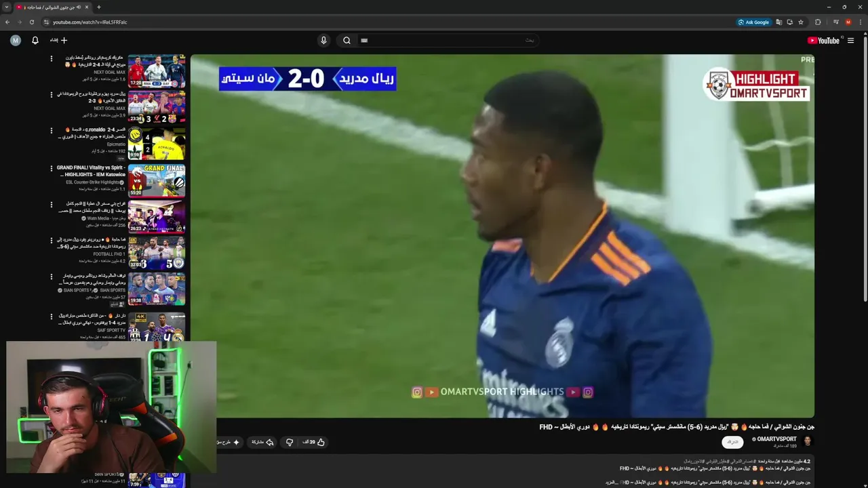
Task: Open Chrome's three-dot menu
Action: (x=861, y=22)
